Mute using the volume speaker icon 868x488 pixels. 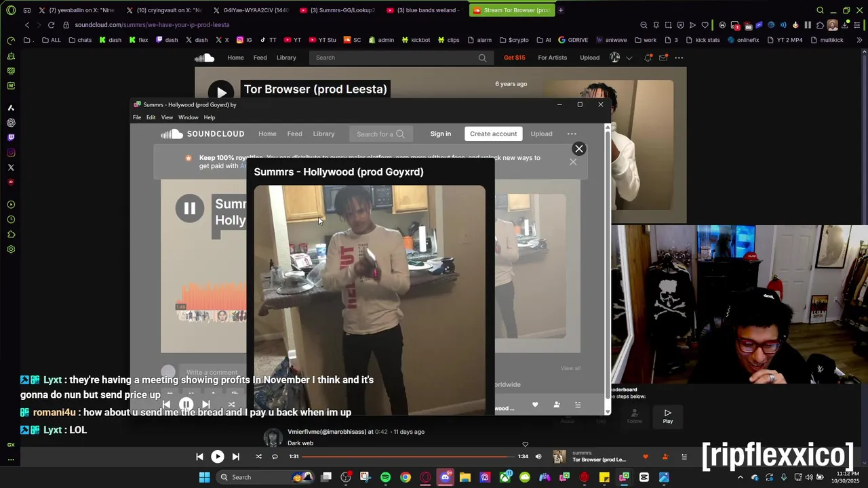(x=538, y=457)
